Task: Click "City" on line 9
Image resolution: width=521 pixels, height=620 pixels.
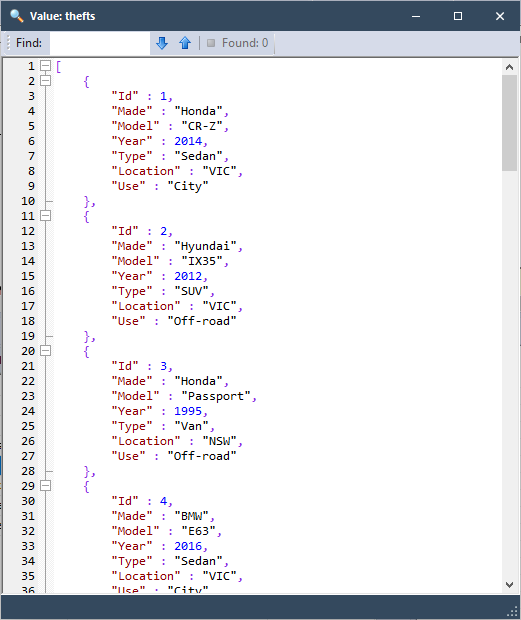Action: (x=188, y=186)
